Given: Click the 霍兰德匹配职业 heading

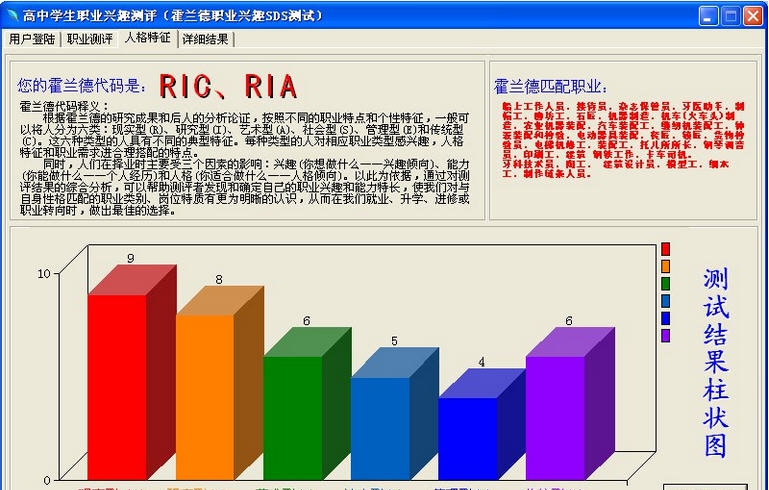Looking at the screenshot, I should pos(551,86).
